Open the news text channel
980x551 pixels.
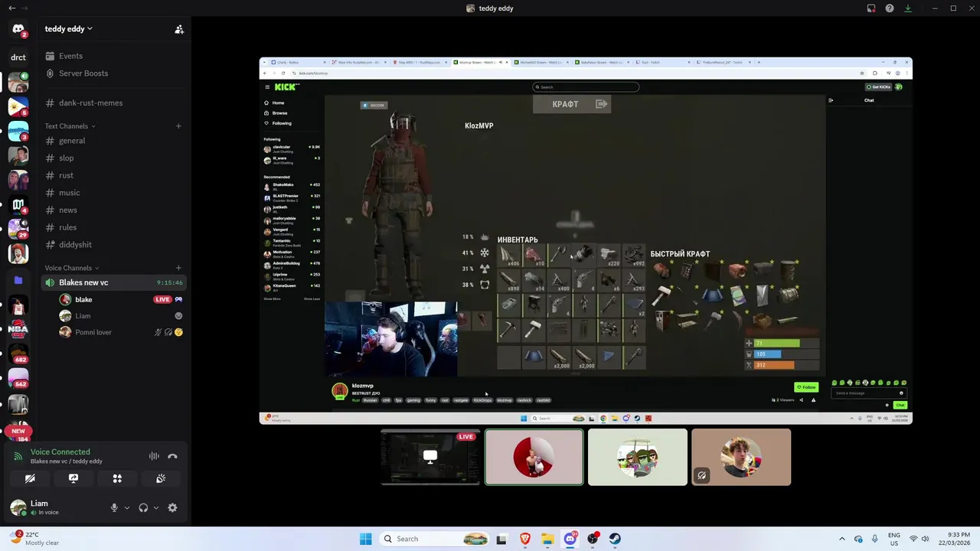pyautogui.click(x=113, y=210)
